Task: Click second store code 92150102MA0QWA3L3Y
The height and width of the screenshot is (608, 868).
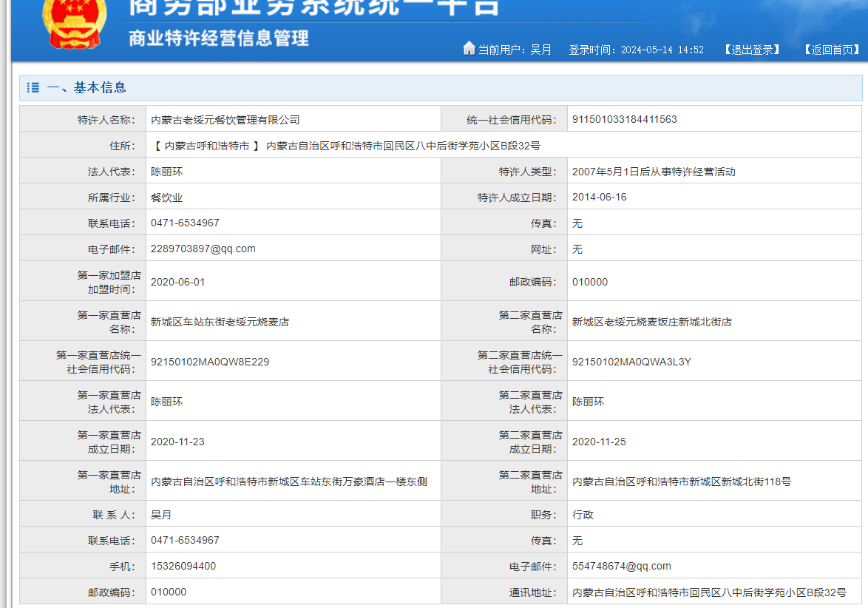Action: click(x=632, y=362)
